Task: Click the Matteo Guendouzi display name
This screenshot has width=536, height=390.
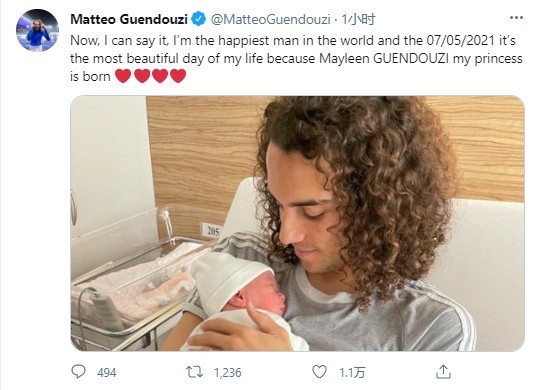Action: click(129, 19)
